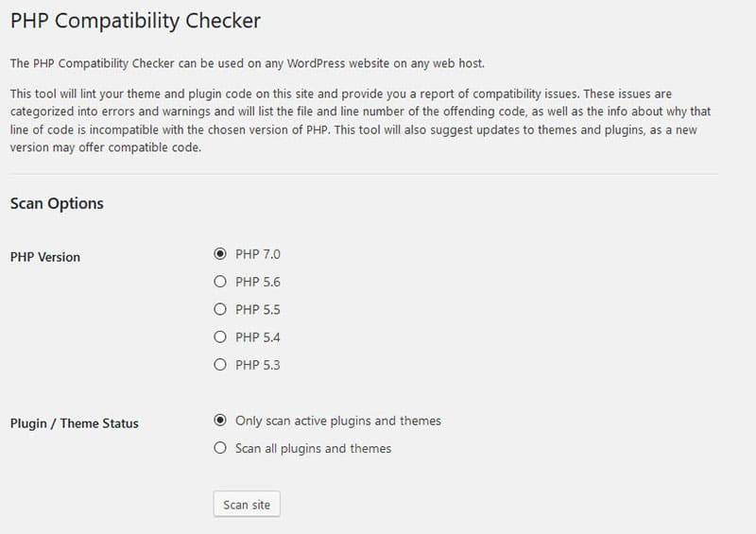
Task: Click the 'PHP 5.3' option label text
Action: (258, 365)
